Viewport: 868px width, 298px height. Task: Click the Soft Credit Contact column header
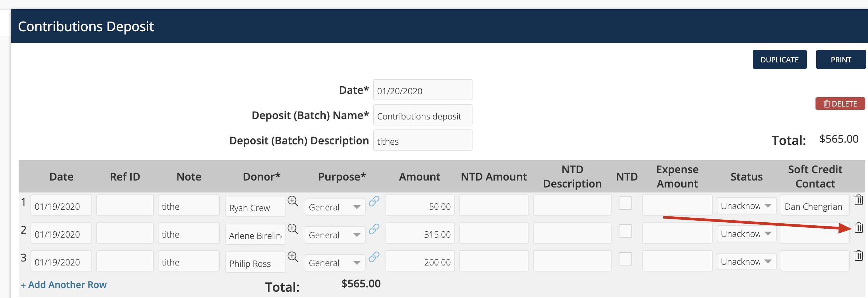click(x=815, y=177)
